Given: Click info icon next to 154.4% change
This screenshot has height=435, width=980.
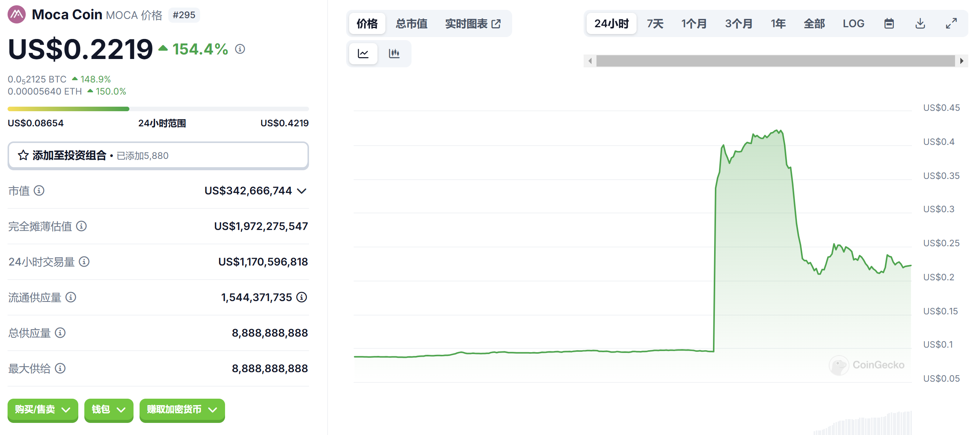Looking at the screenshot, I should coord(240,49).
